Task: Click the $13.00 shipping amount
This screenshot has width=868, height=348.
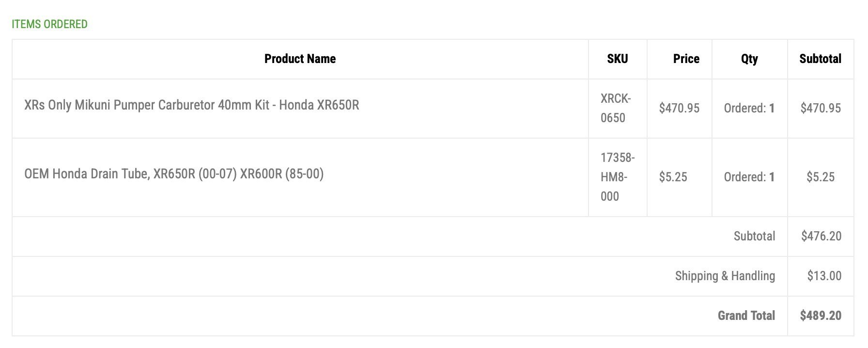Action: click(x=824, y=276)
